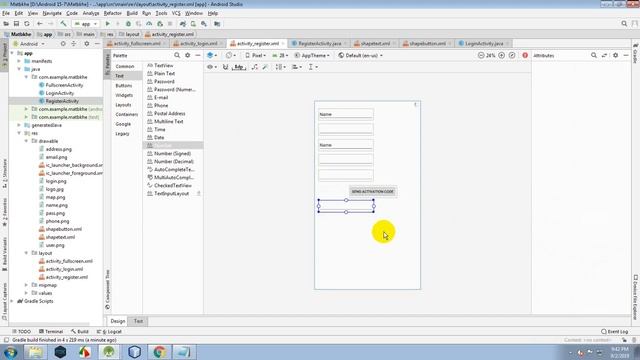Search attributes with the magnifier icon
640x360 pixels.
[x=593, y=55]
